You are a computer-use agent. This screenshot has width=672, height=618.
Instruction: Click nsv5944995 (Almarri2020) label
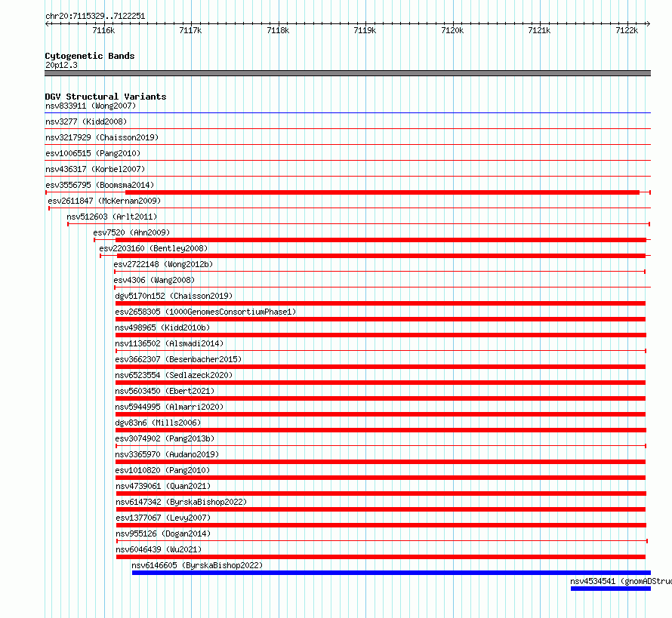tap(169, 407)
